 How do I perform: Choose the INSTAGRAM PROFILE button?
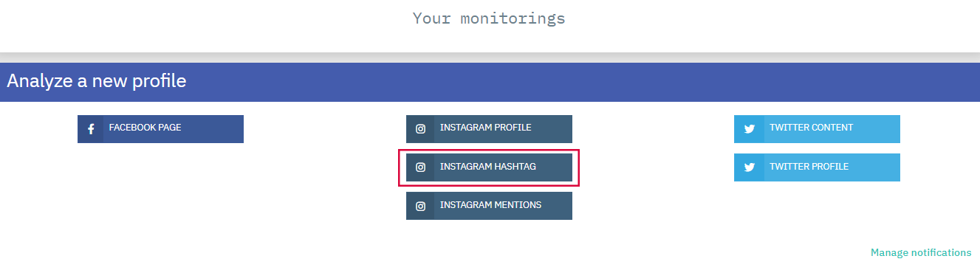489,129
